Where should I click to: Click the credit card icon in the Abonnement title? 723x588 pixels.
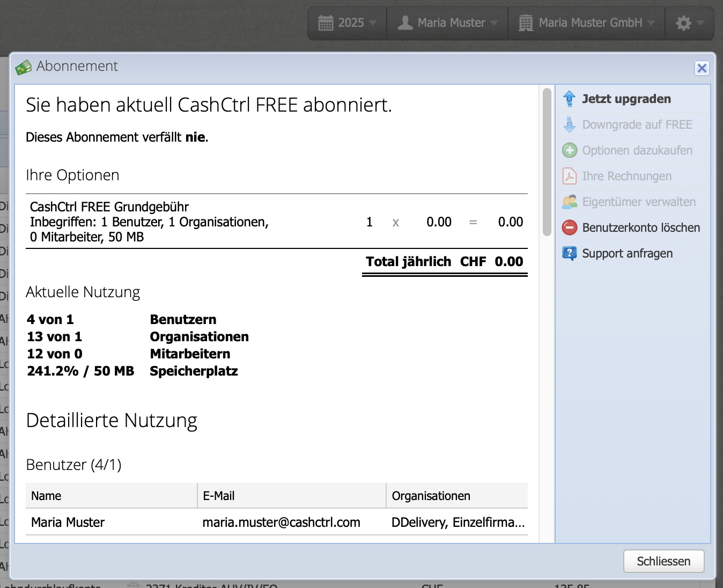click(x=23, y=67)
